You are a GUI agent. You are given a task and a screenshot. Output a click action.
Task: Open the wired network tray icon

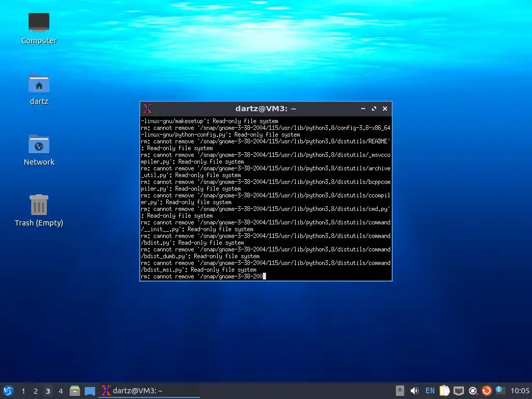point(459,391)
